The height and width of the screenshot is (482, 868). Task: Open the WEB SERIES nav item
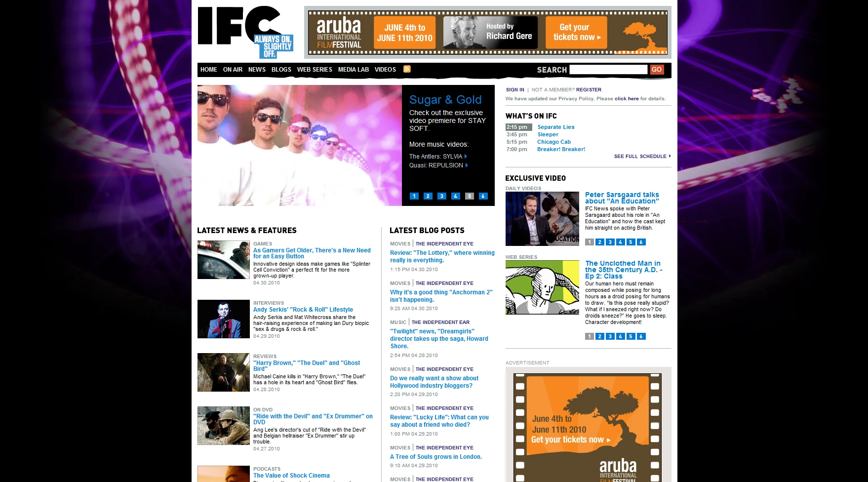click(314, 70)
